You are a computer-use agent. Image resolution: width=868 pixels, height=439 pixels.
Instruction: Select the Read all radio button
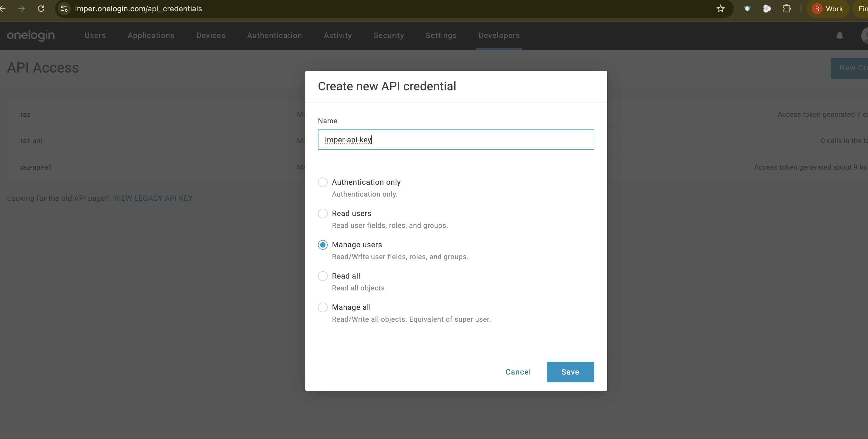(323, 276)
